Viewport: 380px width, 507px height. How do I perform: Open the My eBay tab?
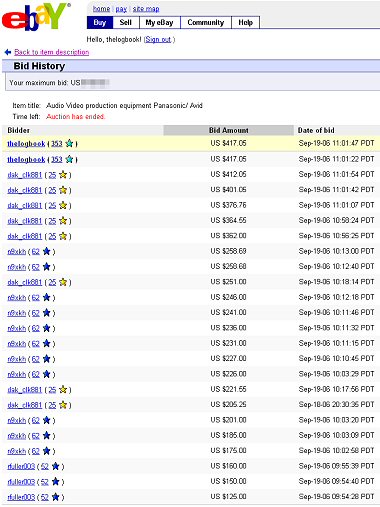159,22
